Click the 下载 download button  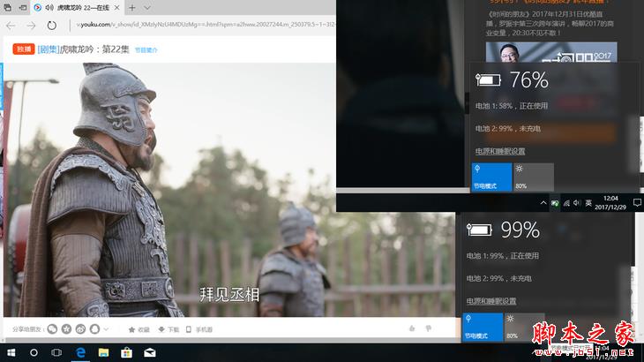coord(168,329)
